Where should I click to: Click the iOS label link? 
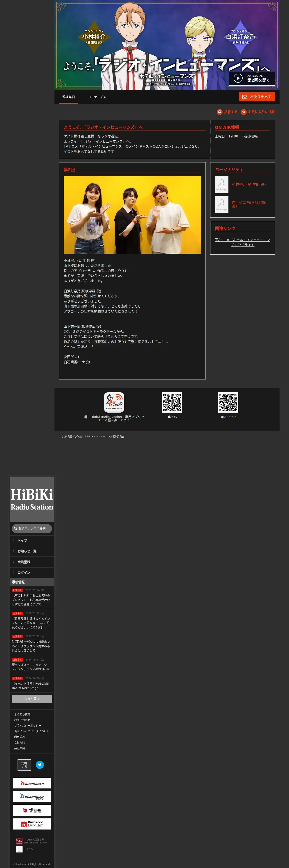click(x=172, y=417)
